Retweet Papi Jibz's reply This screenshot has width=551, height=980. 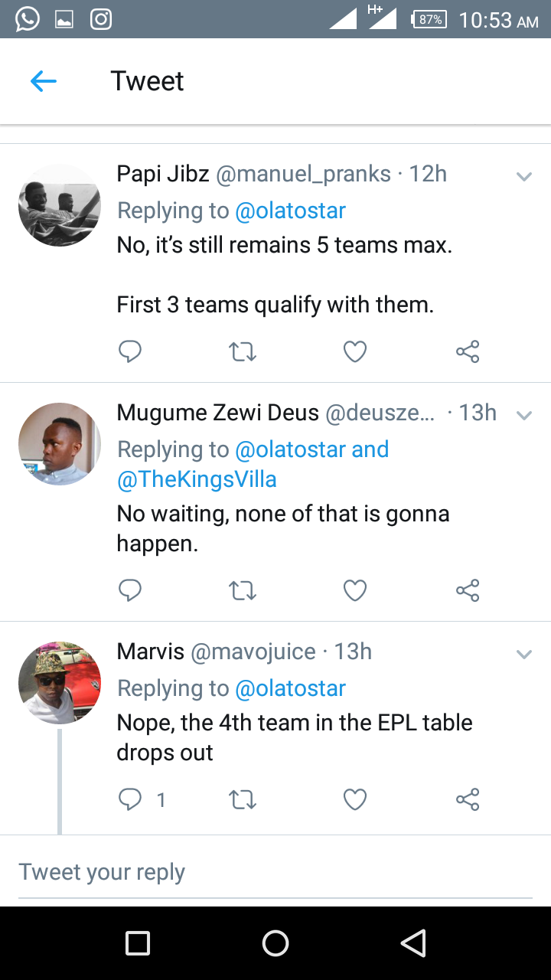pos(243,351)
